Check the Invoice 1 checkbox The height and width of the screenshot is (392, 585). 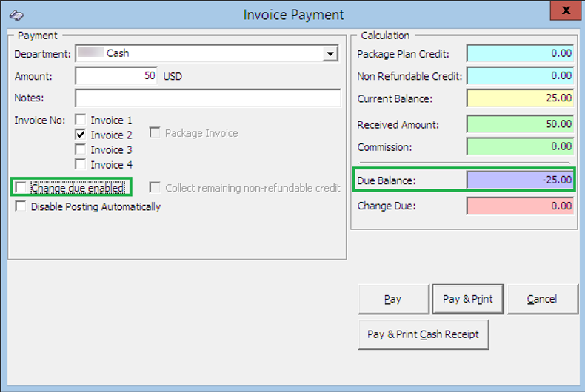(80, 120)
